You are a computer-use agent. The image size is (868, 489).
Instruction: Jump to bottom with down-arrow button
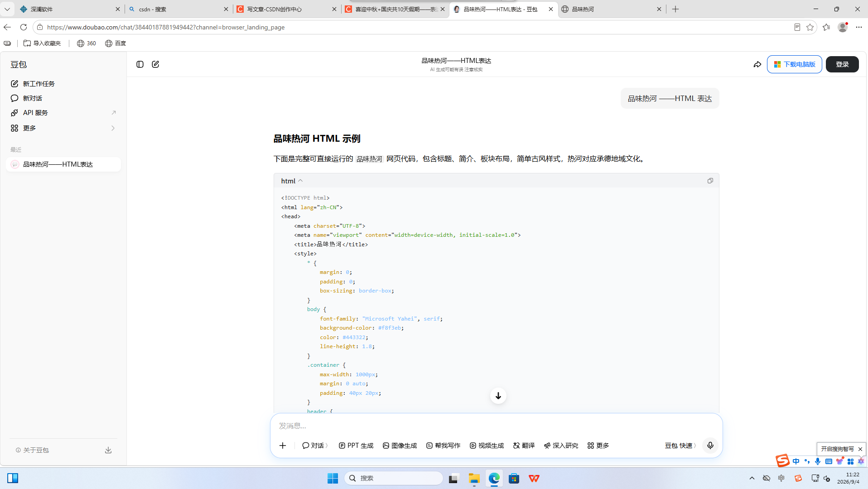coord(498,396)
